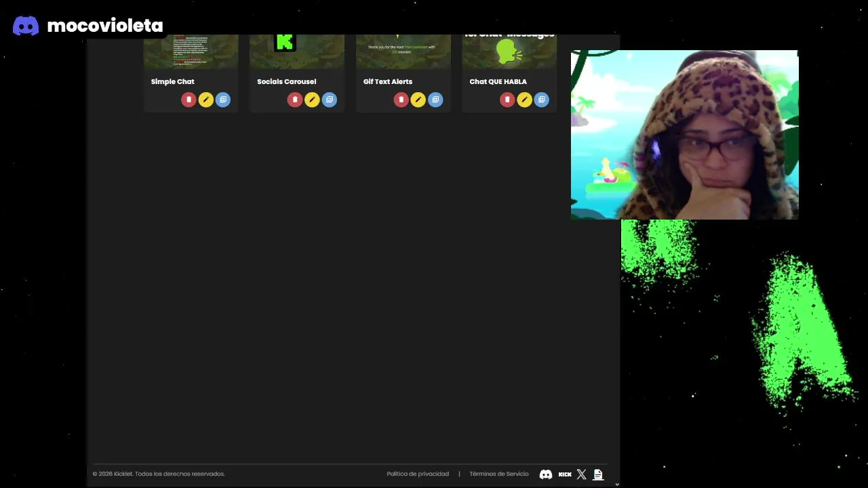Image resolution: width=868 pixels, height=488 pixels.
Task: Click the webcam feed overlay
Action: pos(684,135)
